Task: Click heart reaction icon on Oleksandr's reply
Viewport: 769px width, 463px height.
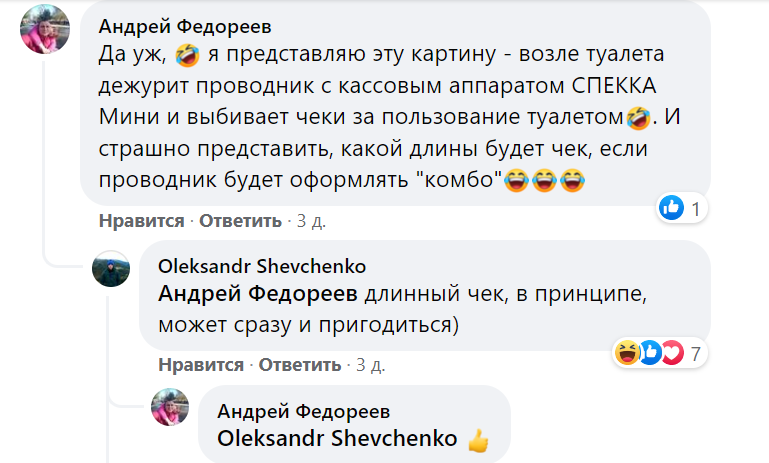Action: [670, 352]
